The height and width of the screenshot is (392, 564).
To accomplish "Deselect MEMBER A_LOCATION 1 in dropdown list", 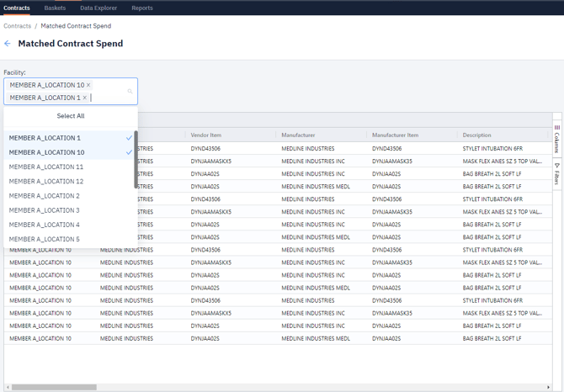I will [x=69, y=138].
